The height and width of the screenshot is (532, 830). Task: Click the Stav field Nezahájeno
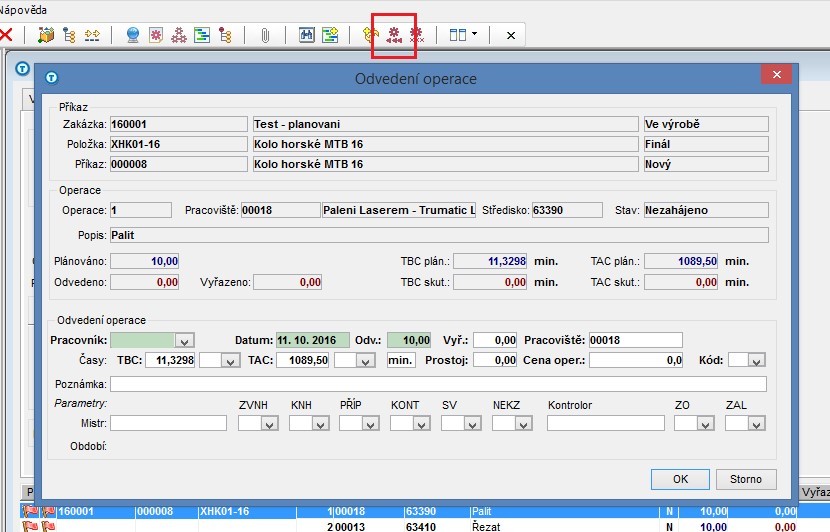[x=706, y=210]
